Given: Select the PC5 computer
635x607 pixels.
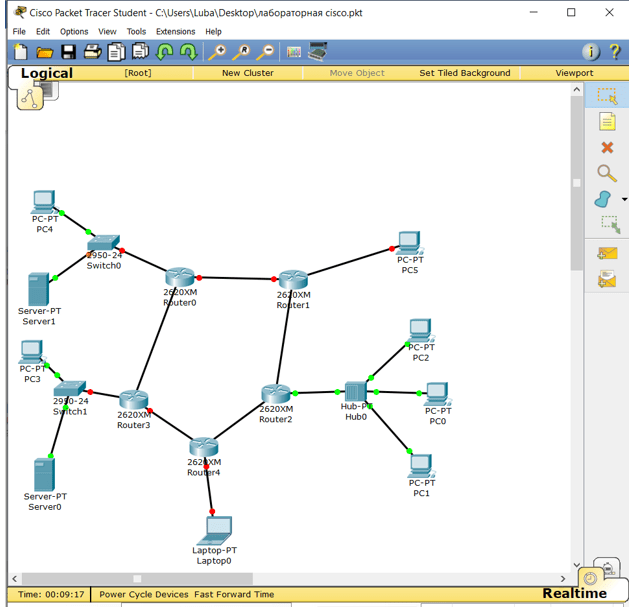Looking at the screenshot, I should (x=410, y=243).
